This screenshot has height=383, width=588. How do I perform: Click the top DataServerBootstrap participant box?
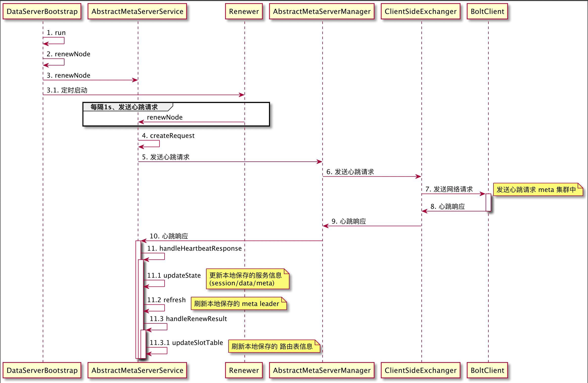42,11
